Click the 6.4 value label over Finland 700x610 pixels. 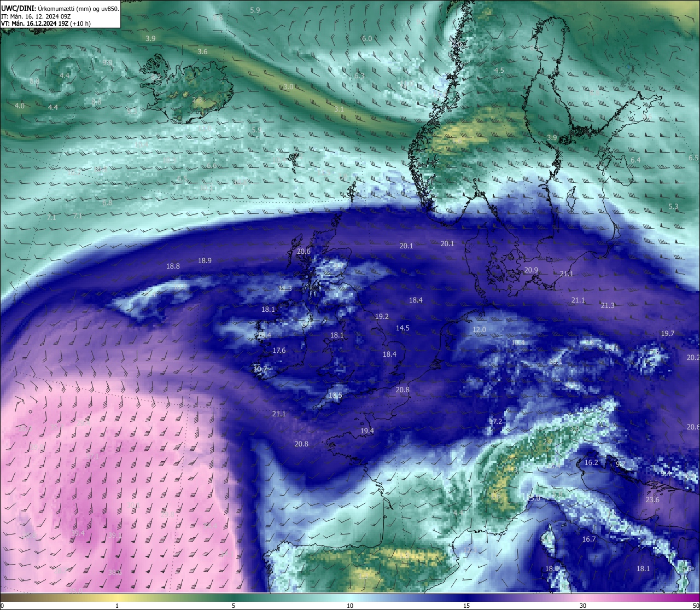click(635, 160)
